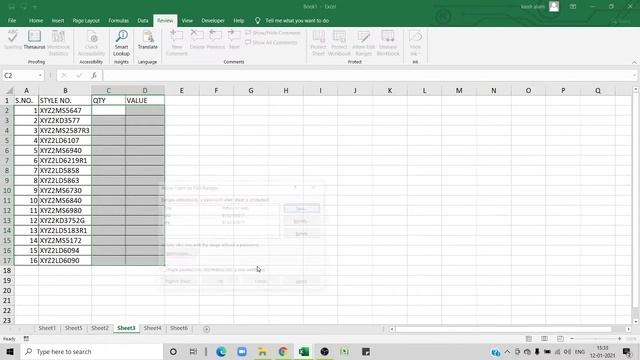Image resolution: width=640 pixels, height=360 pixels.
Task: Click Unshare Workbook
Action: click(388, 42)
